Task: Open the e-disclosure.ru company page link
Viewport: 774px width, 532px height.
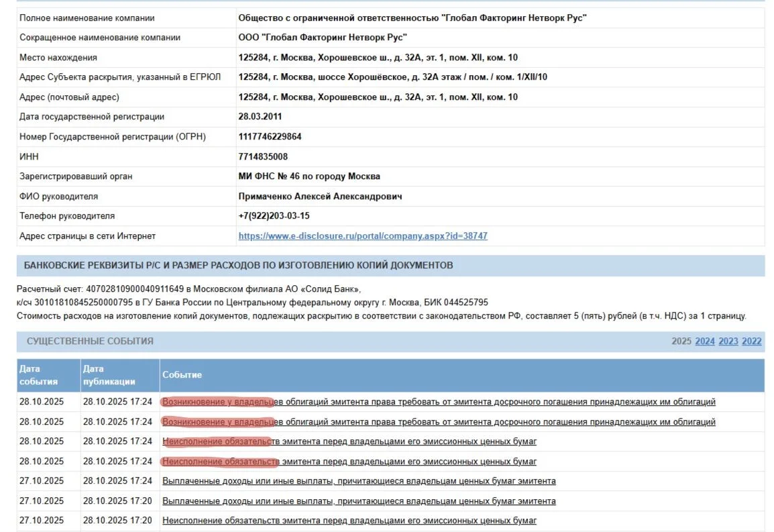Action: [363, 235]
